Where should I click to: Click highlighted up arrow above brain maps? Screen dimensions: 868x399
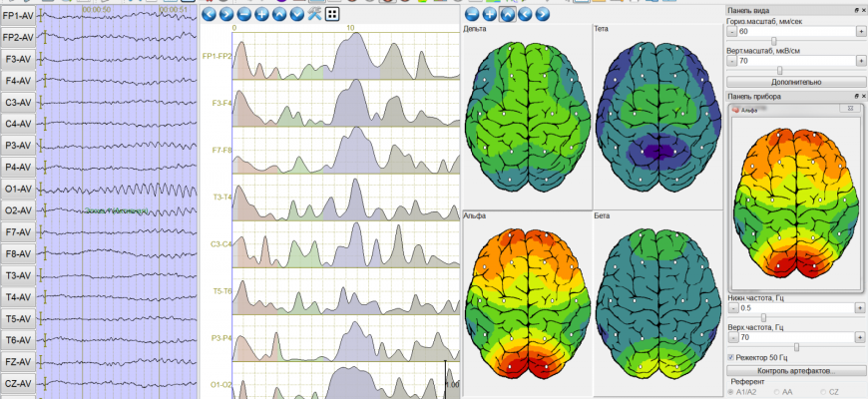(507, 14)
